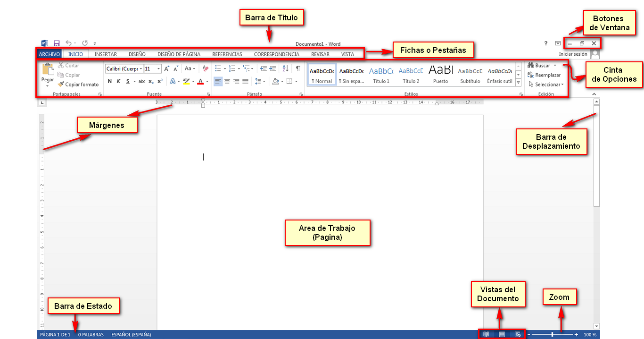Apply the yellow text highlight color
This screenshot has width=644, height=339.
pos(186,81)
